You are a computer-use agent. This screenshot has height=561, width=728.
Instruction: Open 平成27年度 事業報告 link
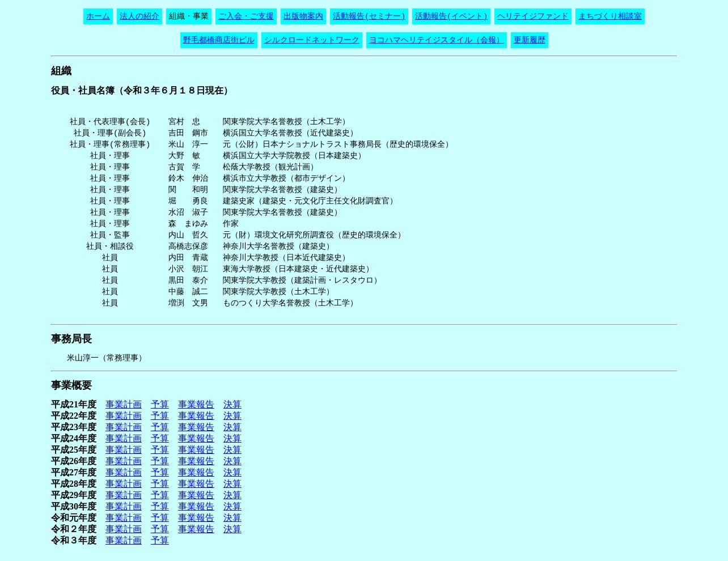[x=196, y=473]
